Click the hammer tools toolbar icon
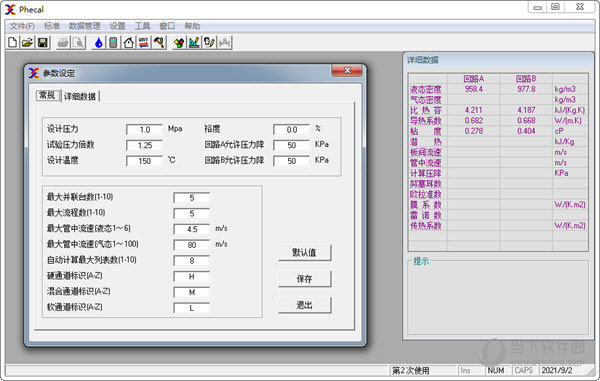 coord(159,42)
